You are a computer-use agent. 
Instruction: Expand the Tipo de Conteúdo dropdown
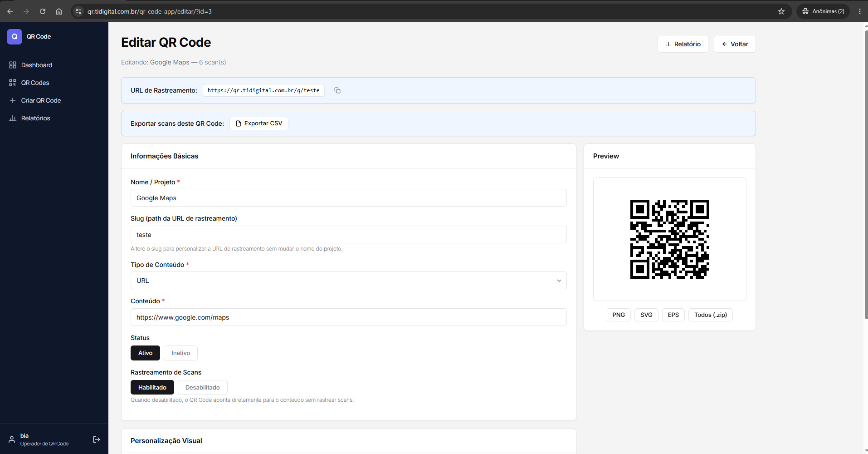coord(349,281)
